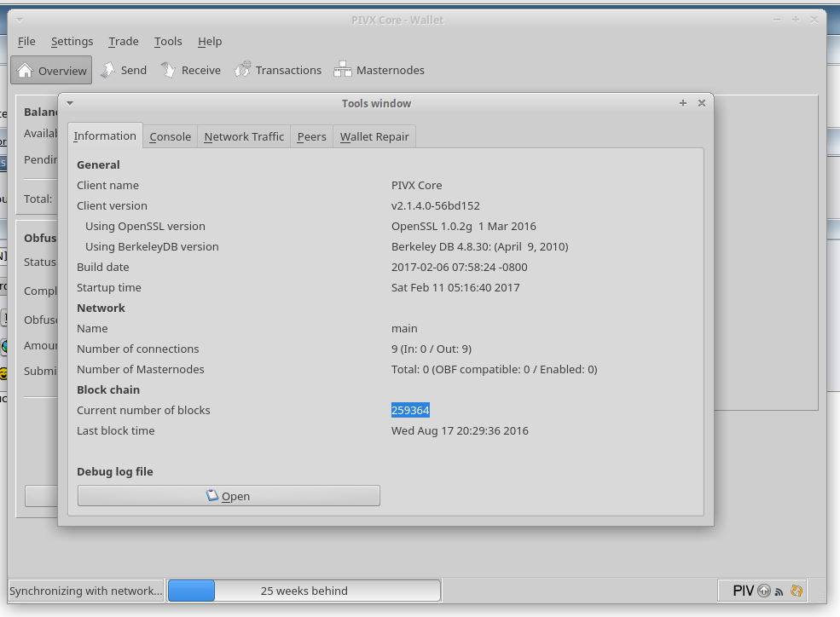Click the masternodes Total: 0 value
Screen dimensions: 840x617
(x=494, y=369)
